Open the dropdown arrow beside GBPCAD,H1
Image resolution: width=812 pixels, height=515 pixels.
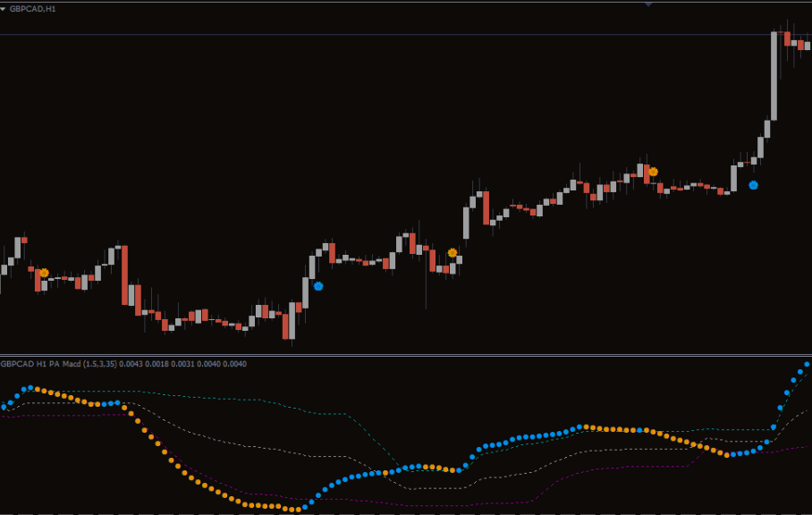coord(4,9)
